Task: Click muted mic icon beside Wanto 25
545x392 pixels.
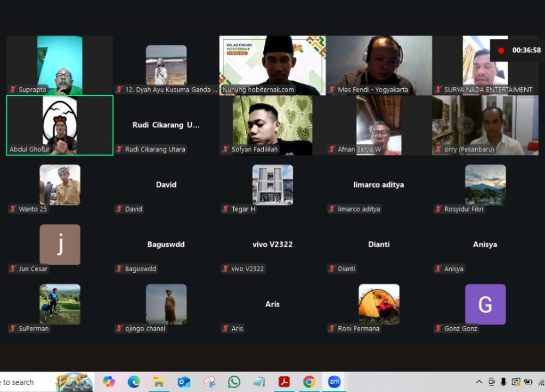Action: pos(13,209)
